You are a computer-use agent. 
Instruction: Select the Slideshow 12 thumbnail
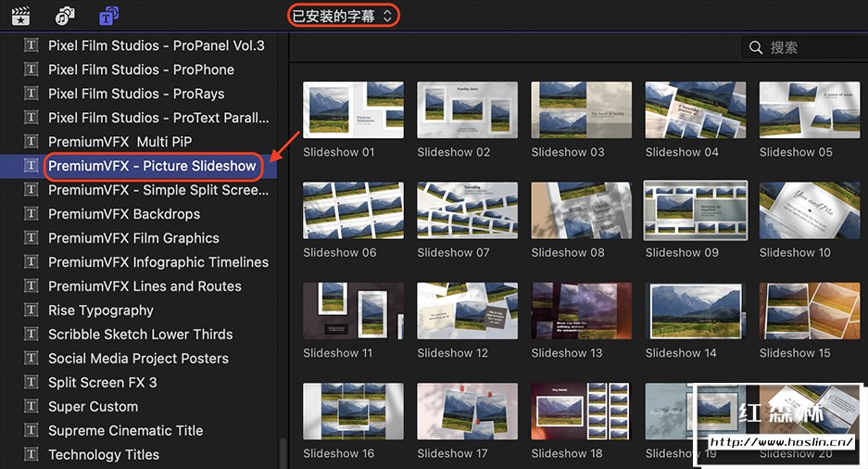pyautogui.click(x=467, y=311)
